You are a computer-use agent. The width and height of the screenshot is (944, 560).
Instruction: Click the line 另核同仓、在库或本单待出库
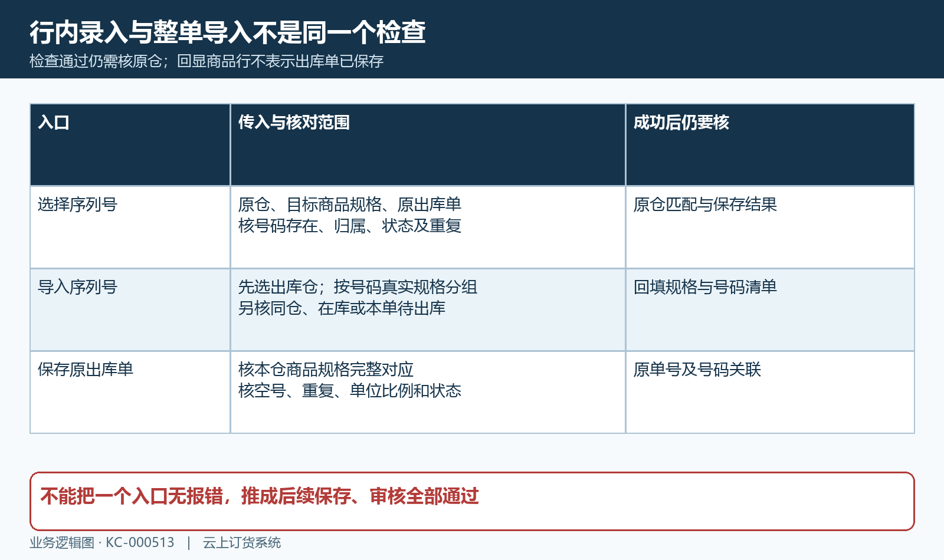click(x=342, y=308)
